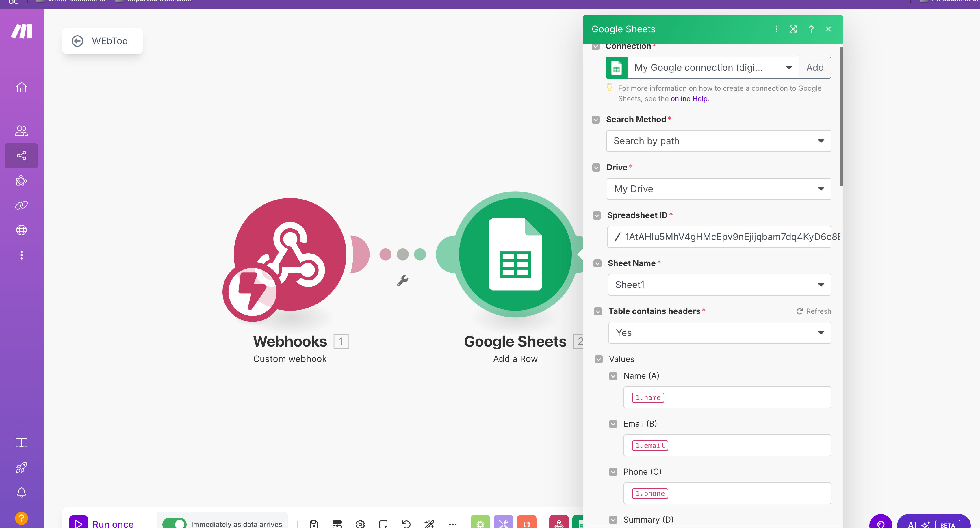Open Notifications bell icon
980x528 pixels.
[21, 493]
